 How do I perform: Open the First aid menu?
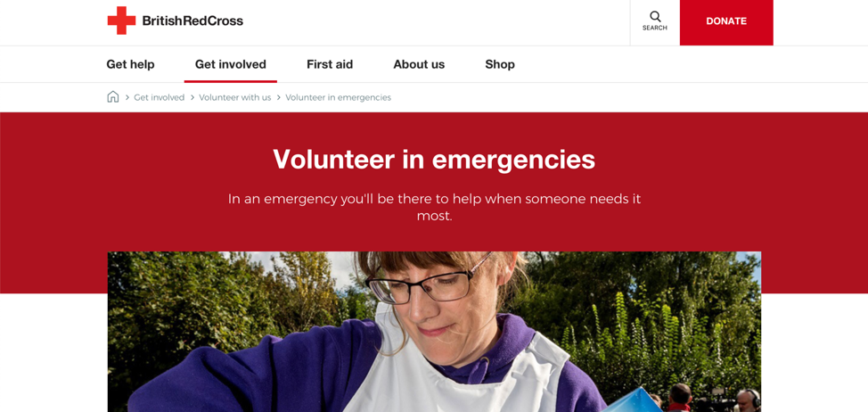(330, 64)
